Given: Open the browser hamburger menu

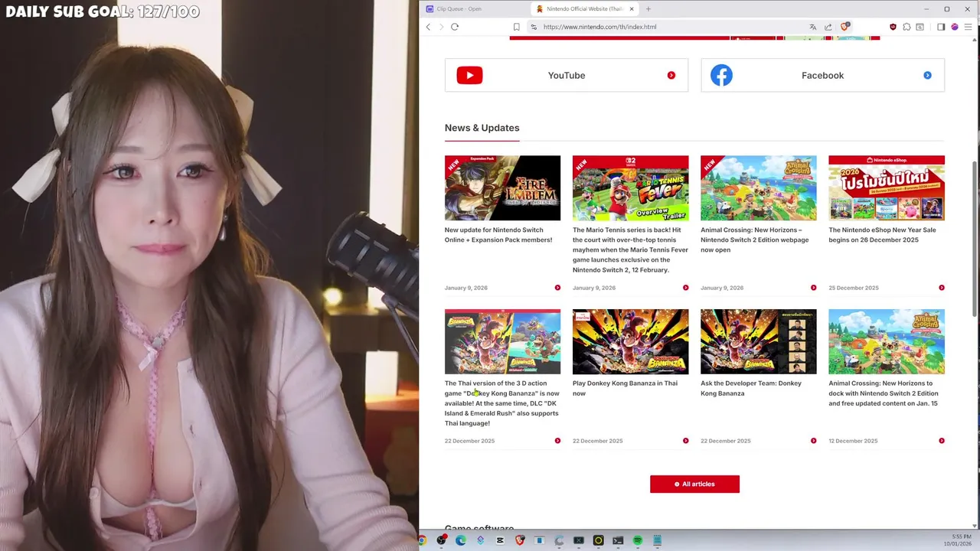Looking at the screenshot, I should coord(969,27).
